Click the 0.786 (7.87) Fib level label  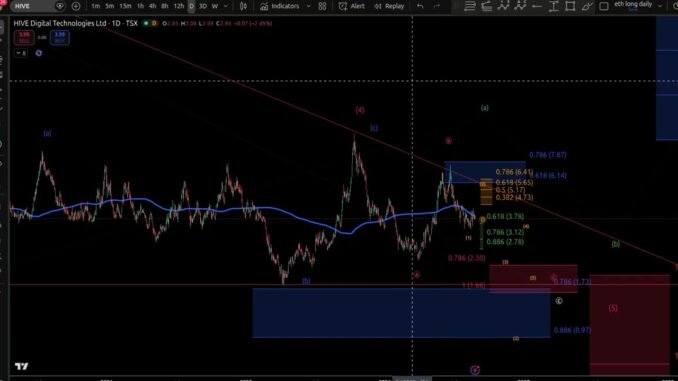pyautogui.click(x=547, y=155)
